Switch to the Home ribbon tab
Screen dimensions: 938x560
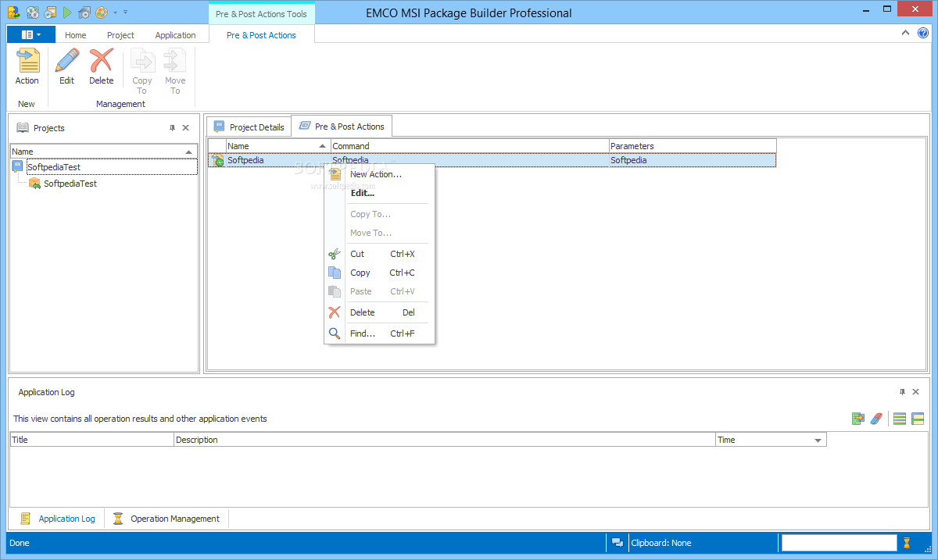76,35
